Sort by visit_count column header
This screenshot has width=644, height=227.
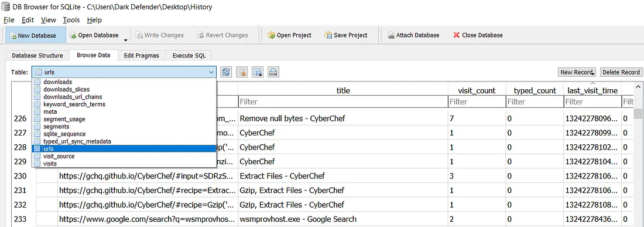[x=477, y=90]
